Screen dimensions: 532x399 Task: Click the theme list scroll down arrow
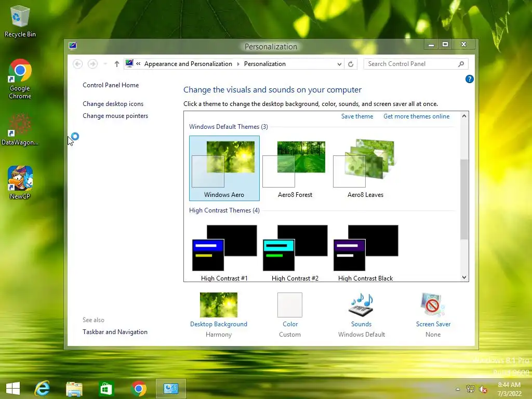click(464, 277)
